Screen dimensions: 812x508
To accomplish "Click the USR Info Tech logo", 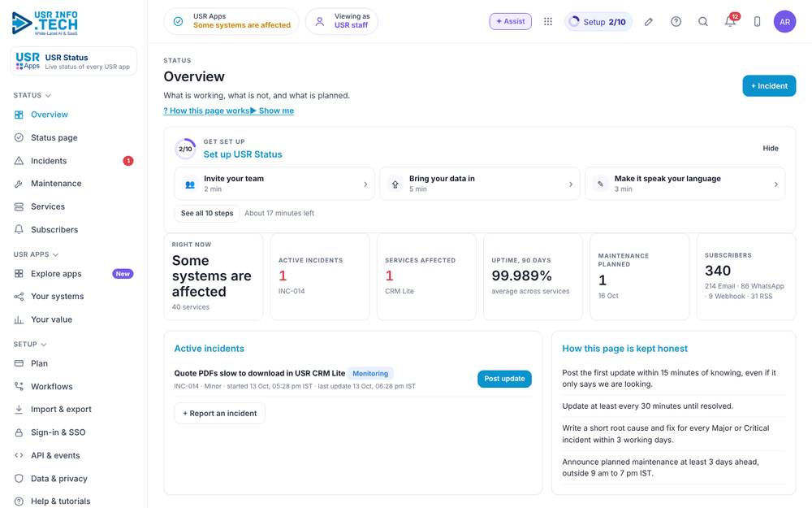I will (45, 23).
